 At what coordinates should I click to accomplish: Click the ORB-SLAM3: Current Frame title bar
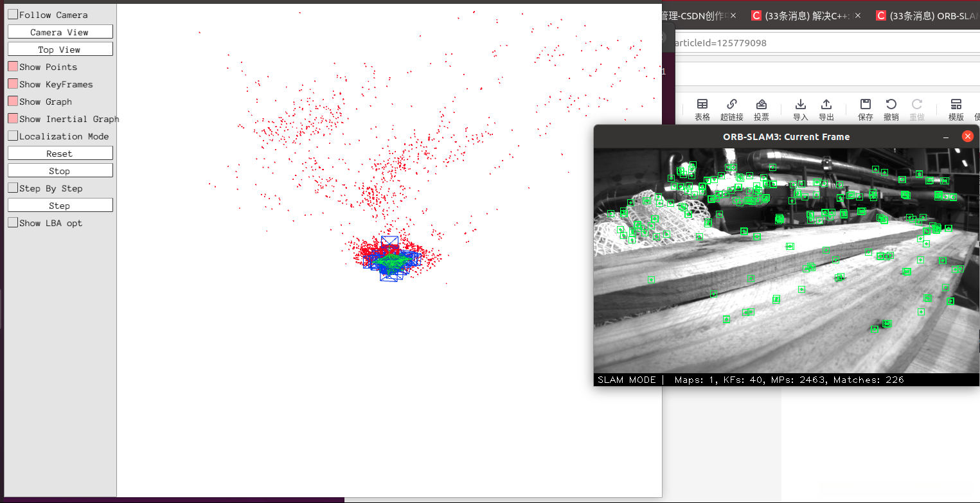tap(787, 137)
